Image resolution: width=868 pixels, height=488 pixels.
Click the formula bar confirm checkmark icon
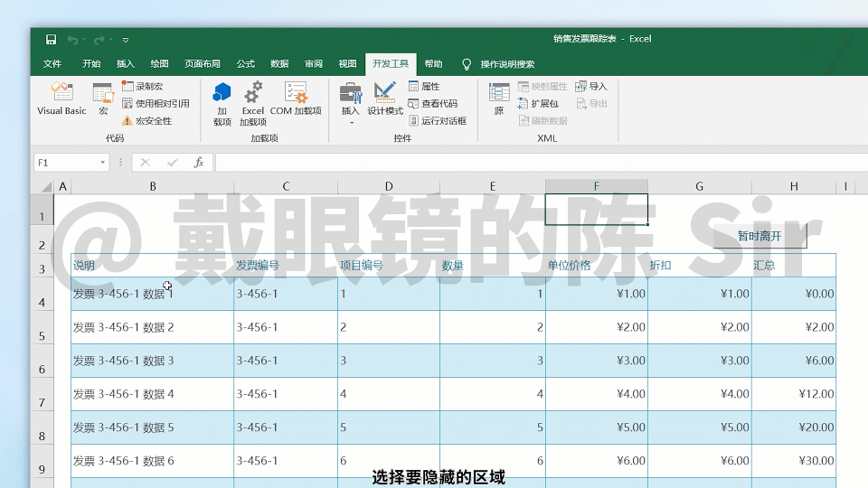coord(172,163)
